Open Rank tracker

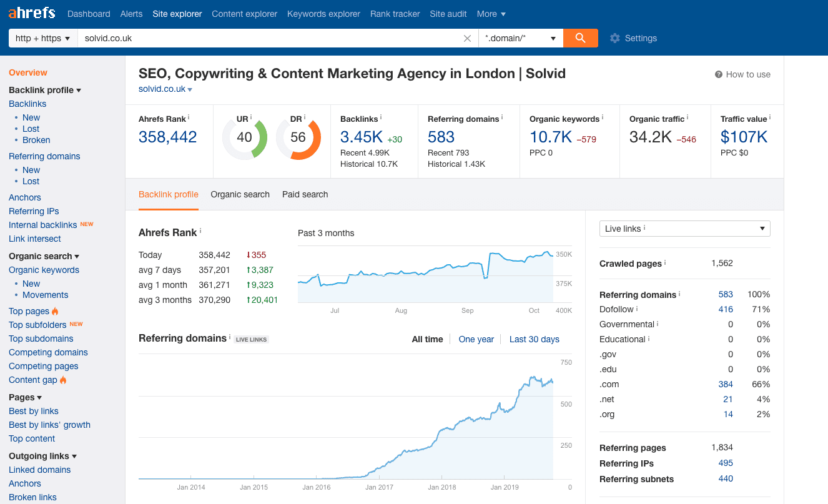[x=395, y=14]
